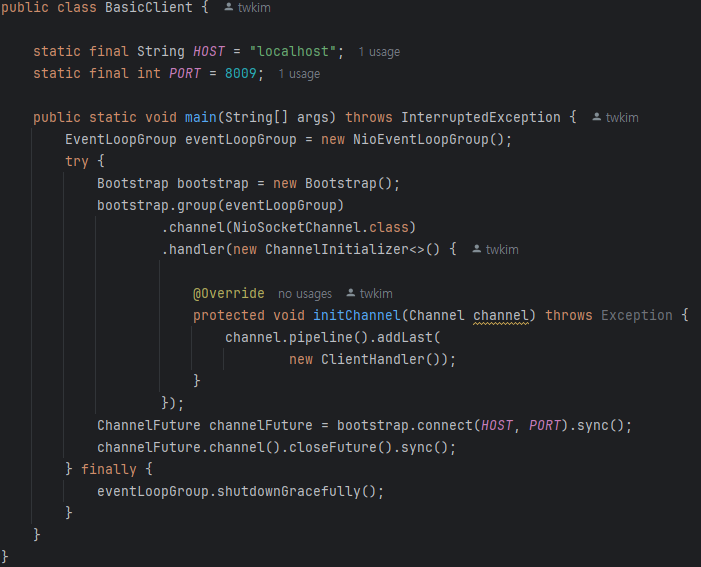Click the try keyword
Screen dimensions: 701x567
(x=77, y=161)
